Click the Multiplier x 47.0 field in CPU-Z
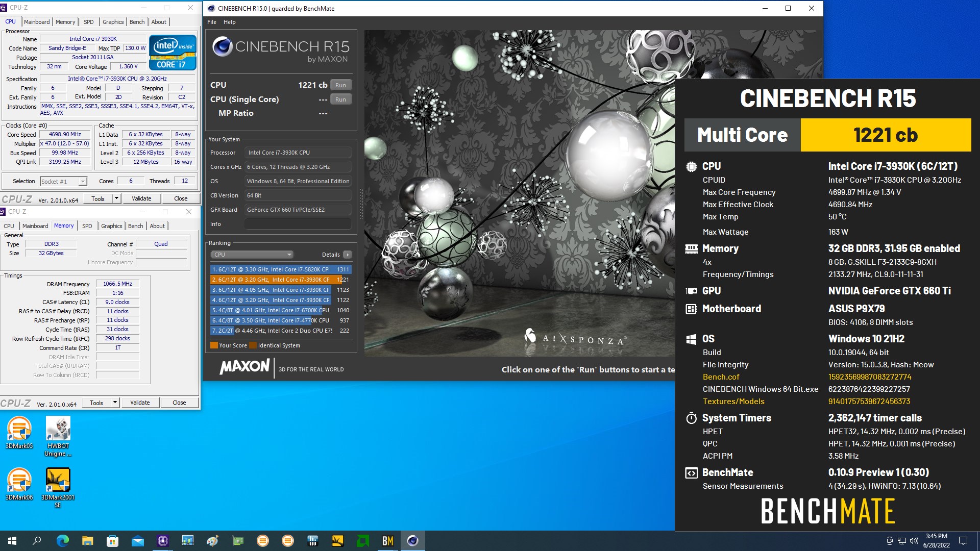This screenshot has width=980, height=551. (x=65, y=144)
